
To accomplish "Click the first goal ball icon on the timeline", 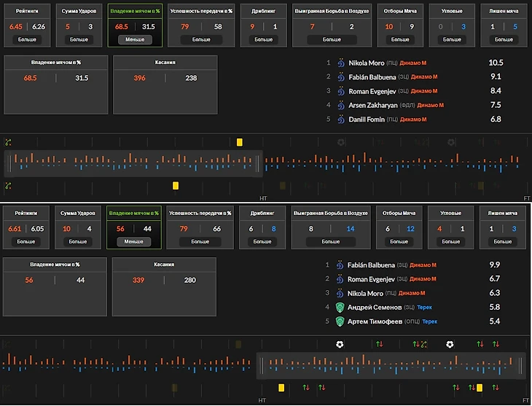I will tap(340, 344).
